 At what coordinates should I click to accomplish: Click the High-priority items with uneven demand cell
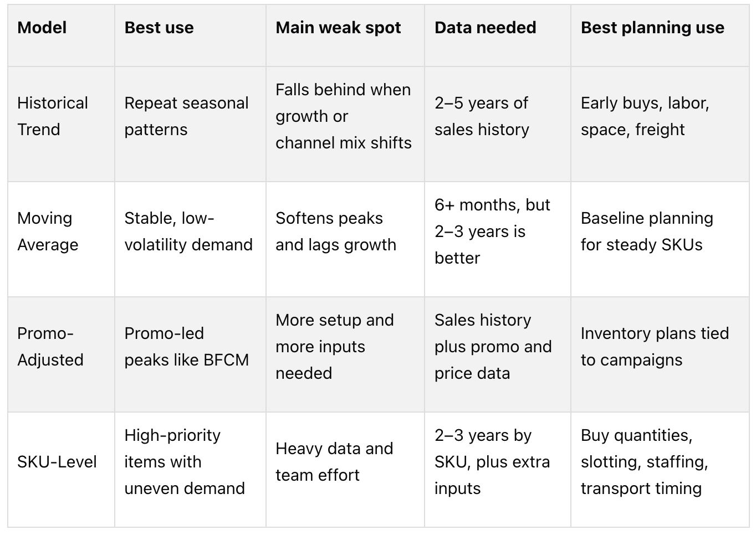click(x=190, y=470)
